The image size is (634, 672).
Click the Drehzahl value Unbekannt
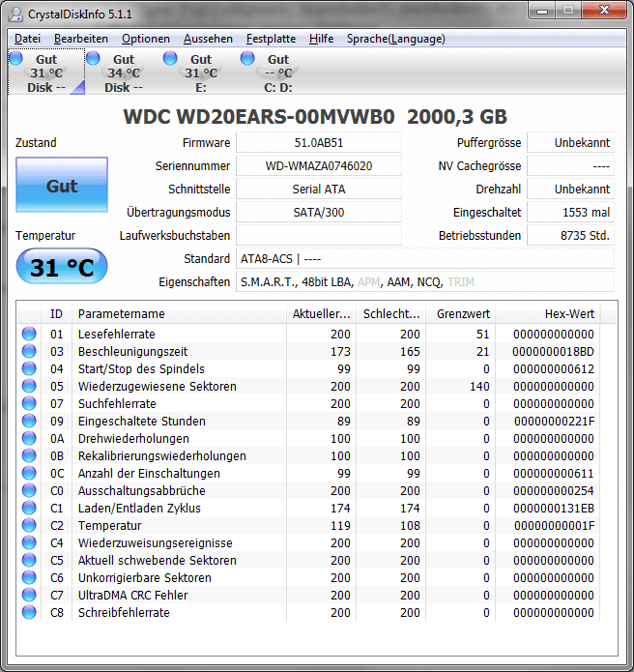[570, 189]
